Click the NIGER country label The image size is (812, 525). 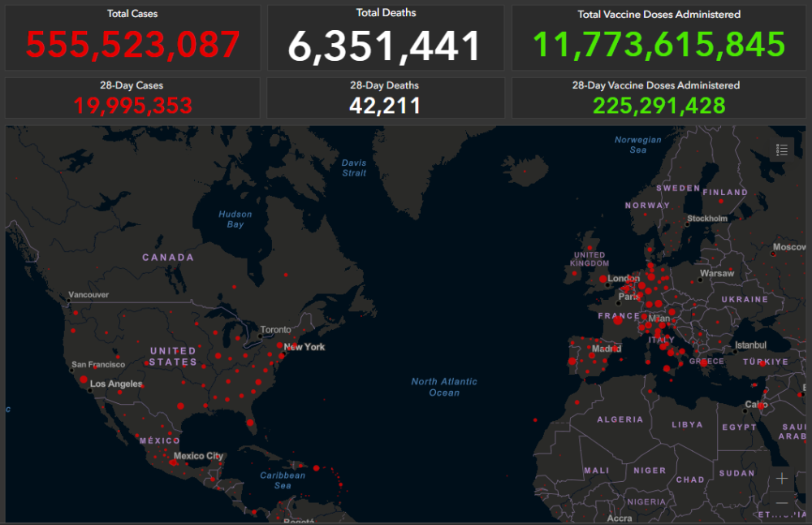[650, 471]
